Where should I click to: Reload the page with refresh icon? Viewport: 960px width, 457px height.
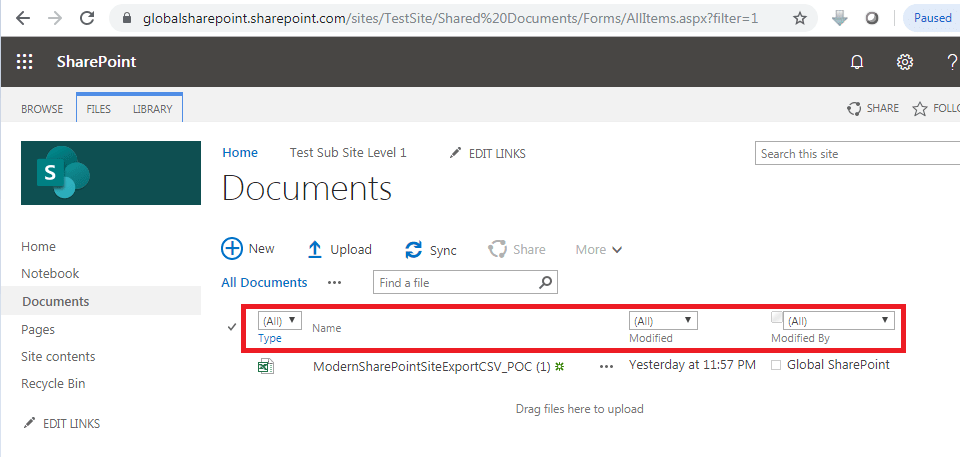click(x=88, y=18)
